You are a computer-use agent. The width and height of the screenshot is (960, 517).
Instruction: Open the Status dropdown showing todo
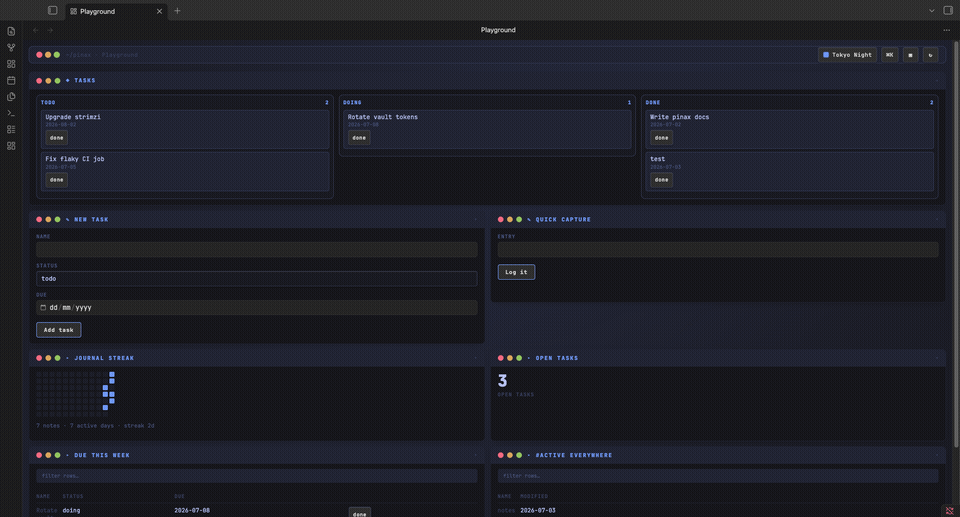click(x=257, y=279)
